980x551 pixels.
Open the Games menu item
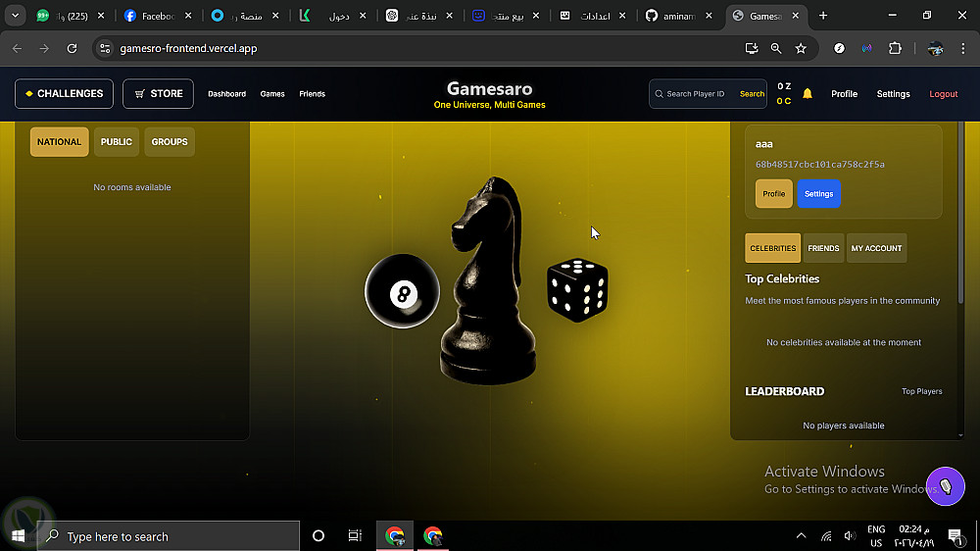(272, 94)
